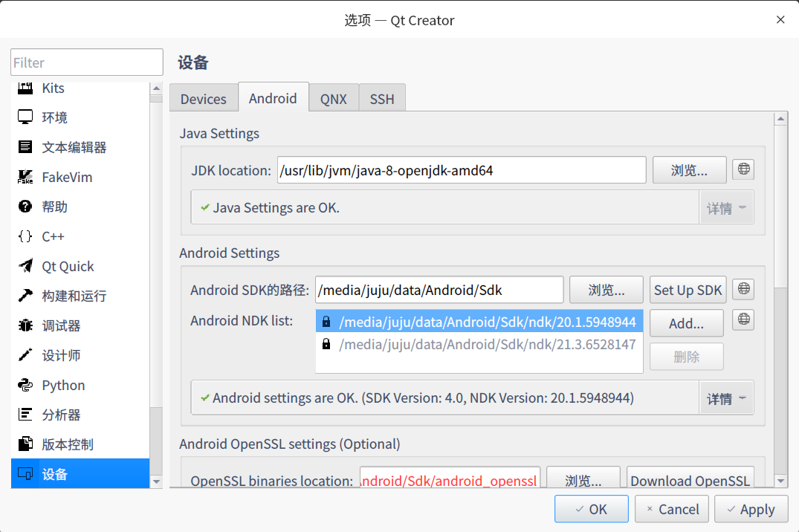
Task: Switch to the Android tab
Action: pyautogui.click(x=273, y=97)
